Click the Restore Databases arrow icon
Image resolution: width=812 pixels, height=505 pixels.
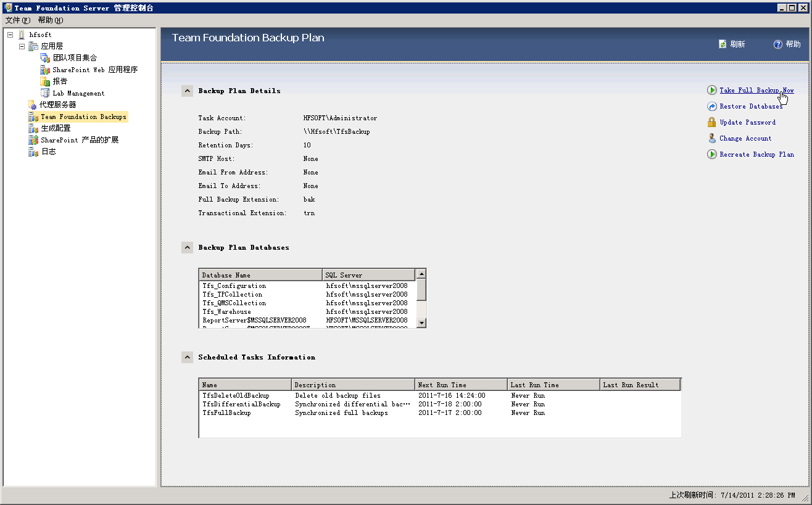point(712,106)
